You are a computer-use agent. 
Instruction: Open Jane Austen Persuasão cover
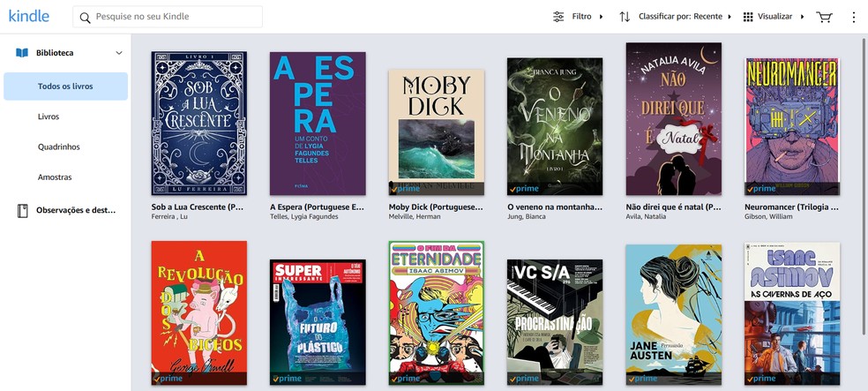[x=674, y=314]
